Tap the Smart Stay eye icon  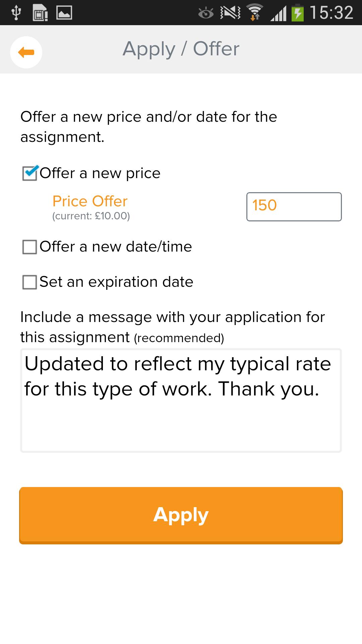206,13
